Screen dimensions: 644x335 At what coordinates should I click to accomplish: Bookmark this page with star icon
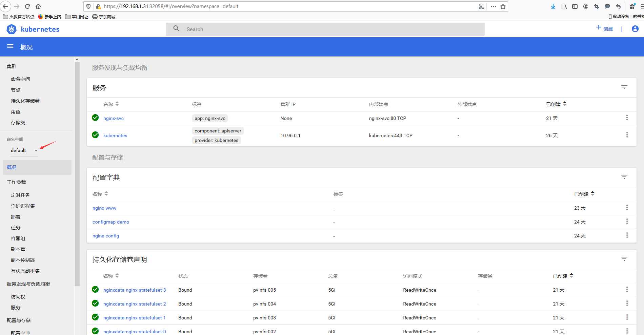point(503,6)
